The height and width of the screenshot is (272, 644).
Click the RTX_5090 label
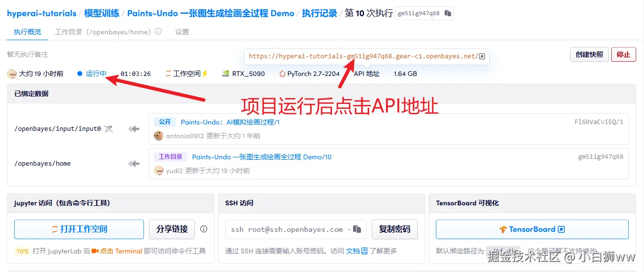pyautogui.click(x=248, y=74)
